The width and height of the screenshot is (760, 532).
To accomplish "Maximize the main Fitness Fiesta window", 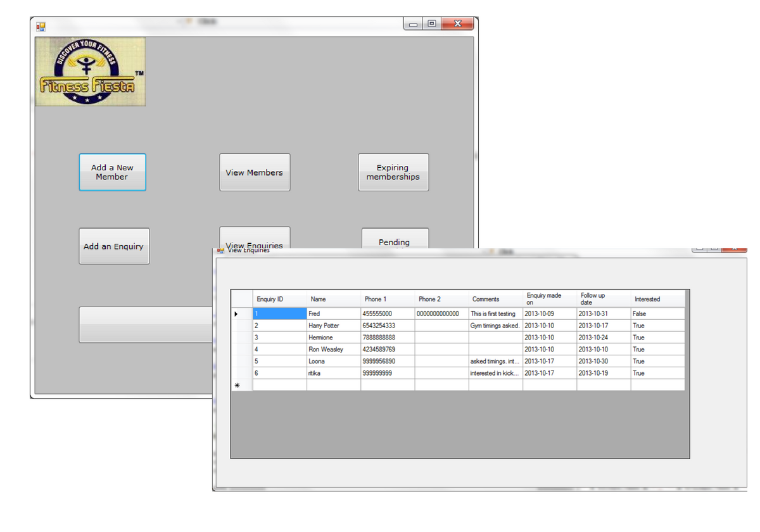I will coord(431,24).
